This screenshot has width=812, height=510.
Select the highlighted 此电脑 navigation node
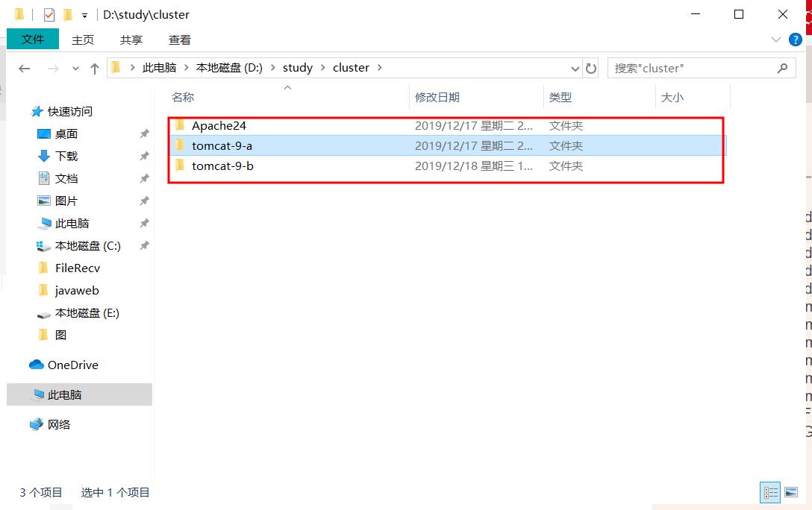click(x=79, y=394)
